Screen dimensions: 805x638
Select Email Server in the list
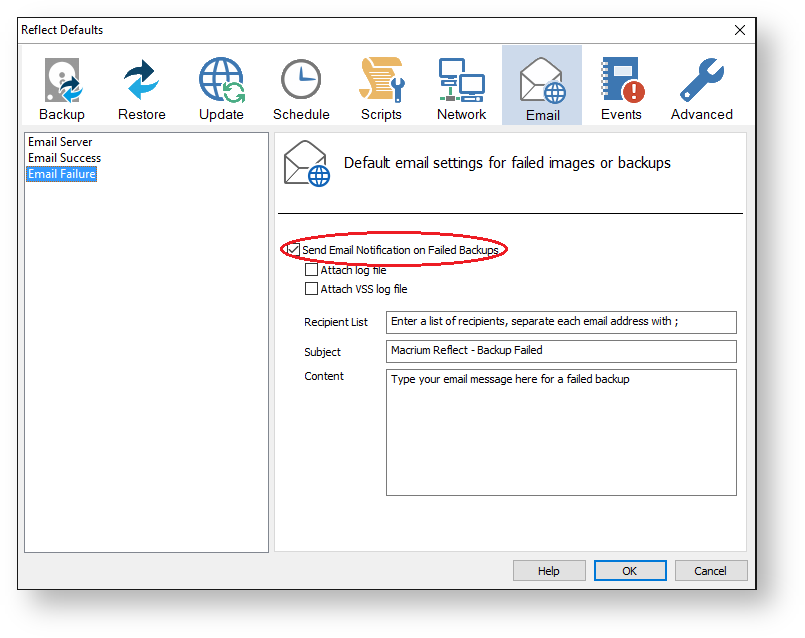[60, 142]
